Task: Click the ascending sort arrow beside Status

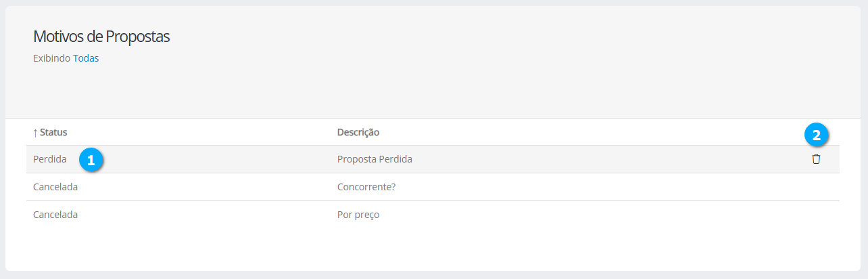Action: point(35,132)
